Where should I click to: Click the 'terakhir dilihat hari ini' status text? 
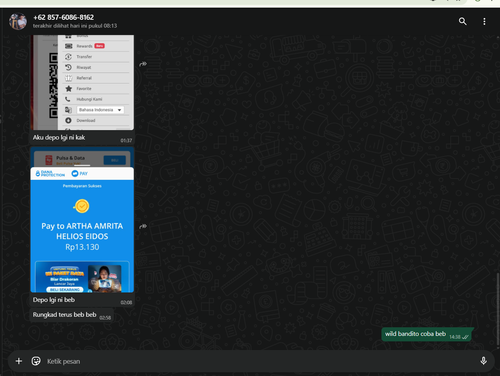tap(75, 26)
